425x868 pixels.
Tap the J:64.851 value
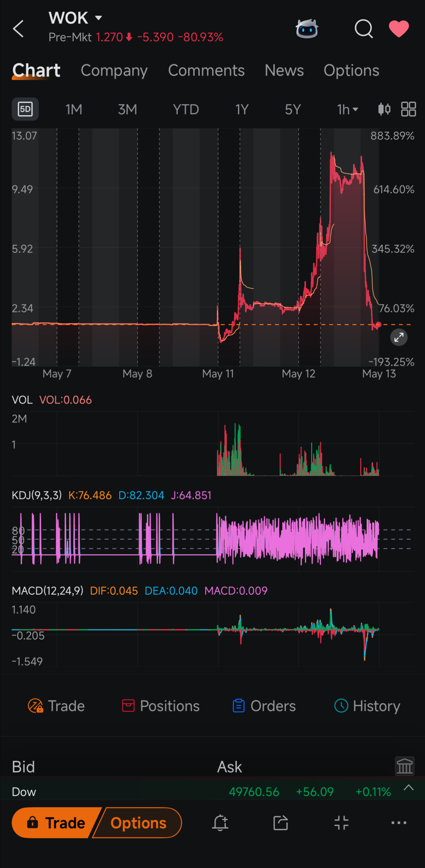click(x=191, y=495)
